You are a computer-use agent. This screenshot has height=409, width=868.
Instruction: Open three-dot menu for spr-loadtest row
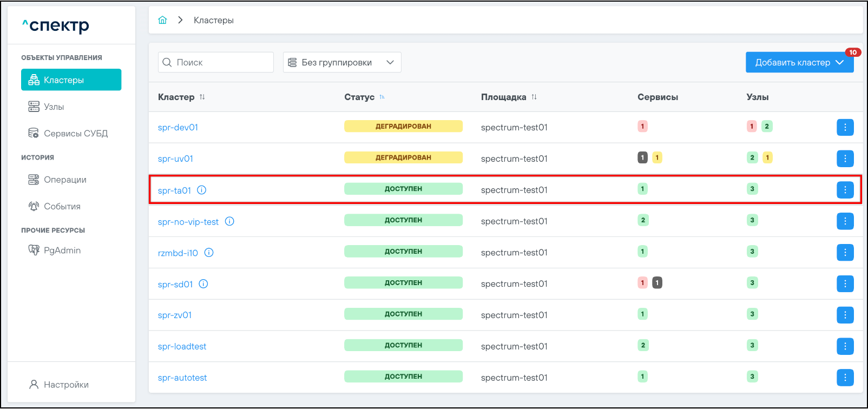(x=845, y=346)
